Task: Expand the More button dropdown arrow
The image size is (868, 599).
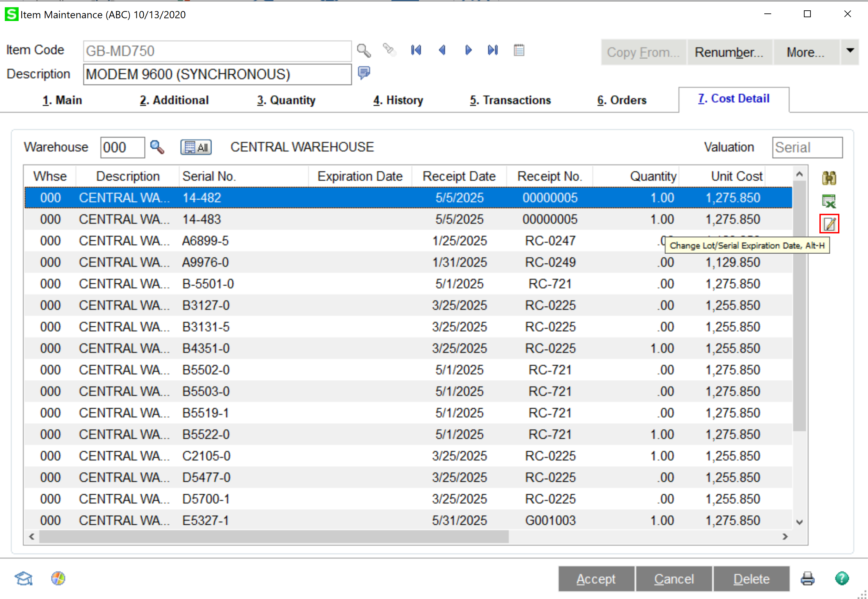Action: coord(850,51)
